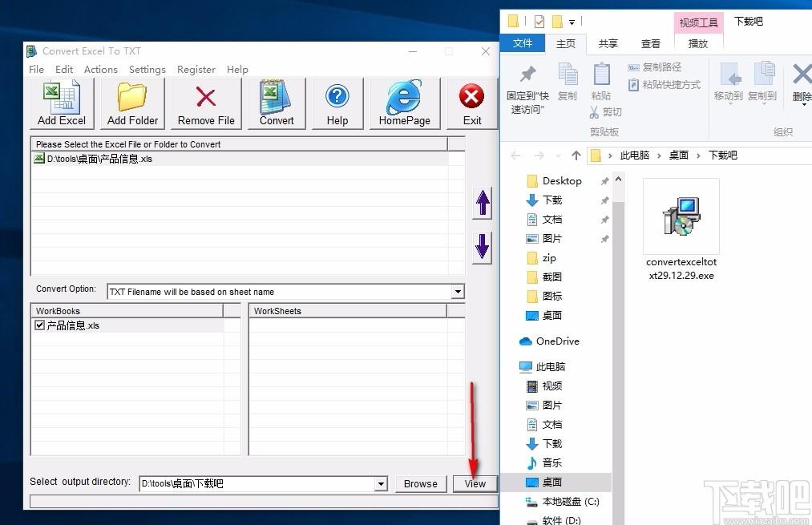Click the Browse button

pos(421,483)
